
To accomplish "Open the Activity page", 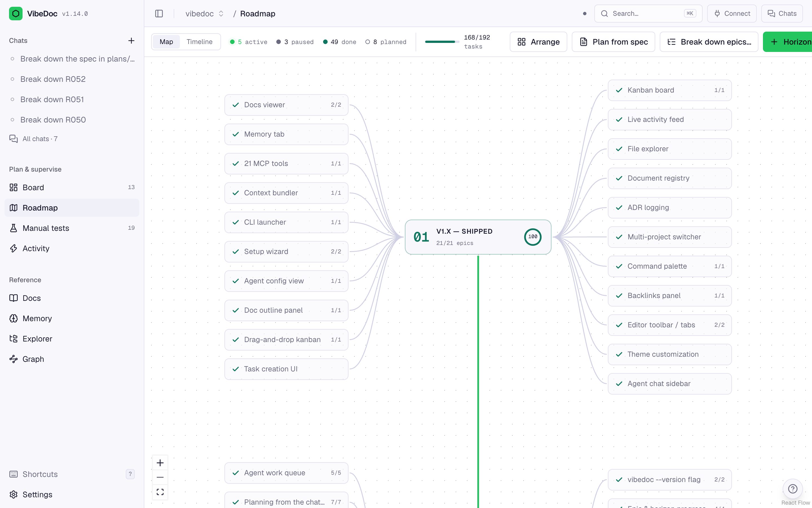I will click(x=72, y=248).
